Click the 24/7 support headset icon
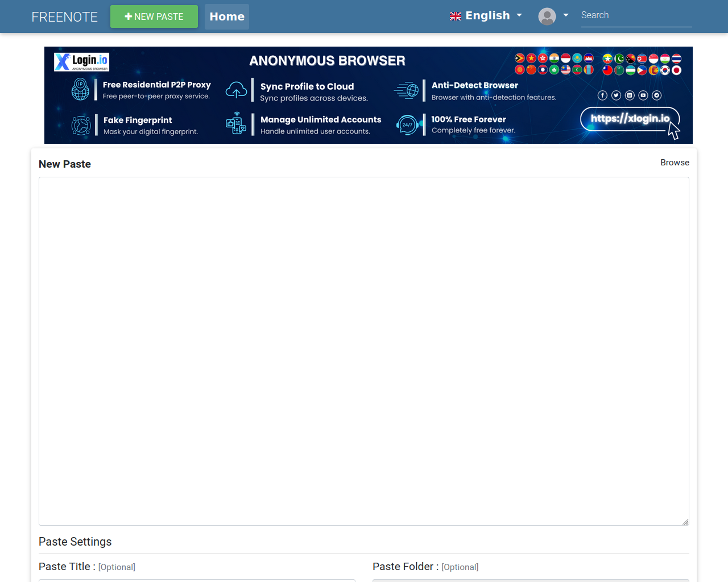The width and height of the screenshot is (728, 582). [407, 124]
